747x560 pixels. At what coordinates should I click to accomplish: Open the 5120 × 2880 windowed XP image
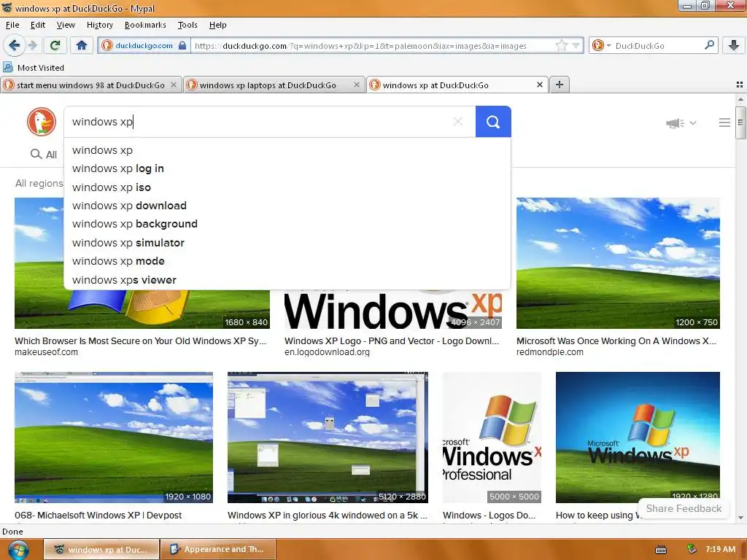pos(328,437)
